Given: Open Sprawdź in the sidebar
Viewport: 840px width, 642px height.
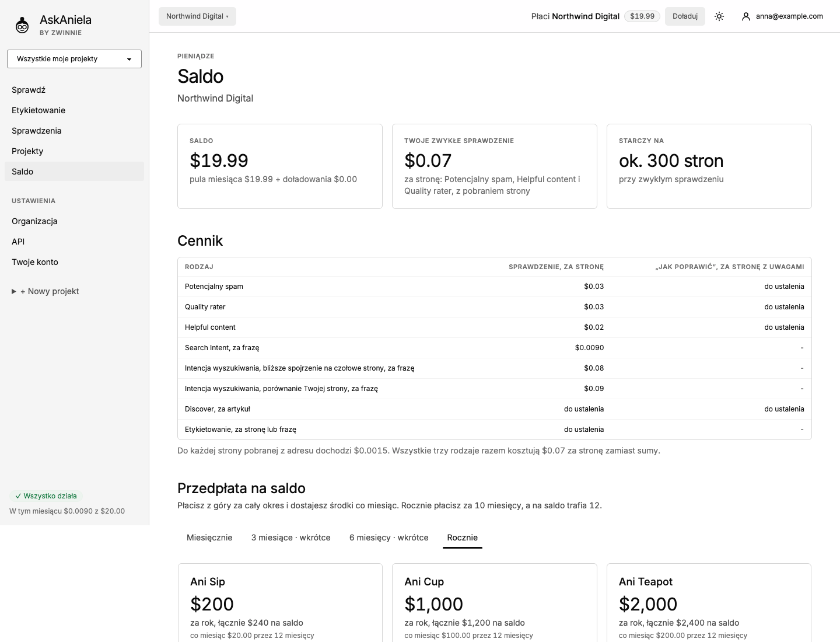Looking at the screenshot, I should coord(74,90).
